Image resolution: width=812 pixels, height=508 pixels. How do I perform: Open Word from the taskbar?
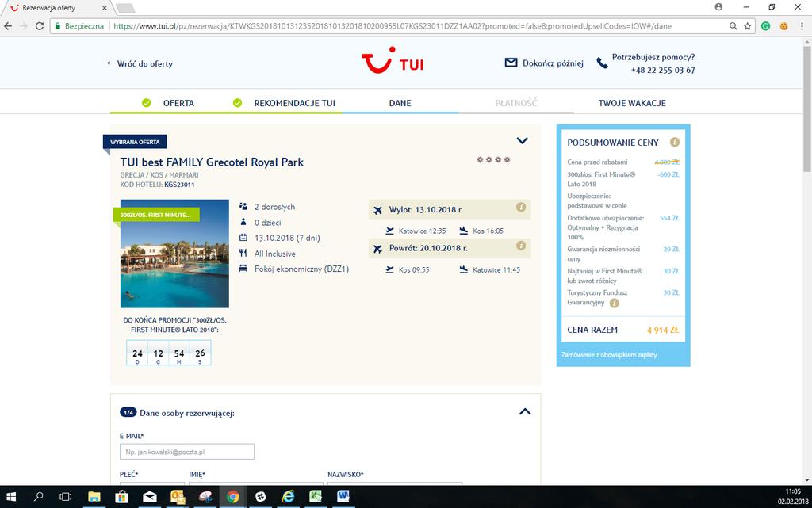tap(343, 497)
